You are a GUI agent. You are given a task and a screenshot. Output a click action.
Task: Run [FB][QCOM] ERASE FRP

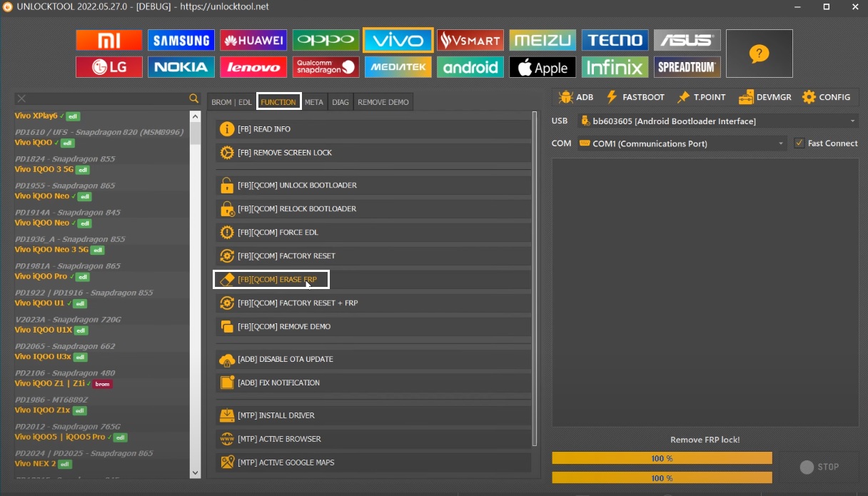(373, 280)
